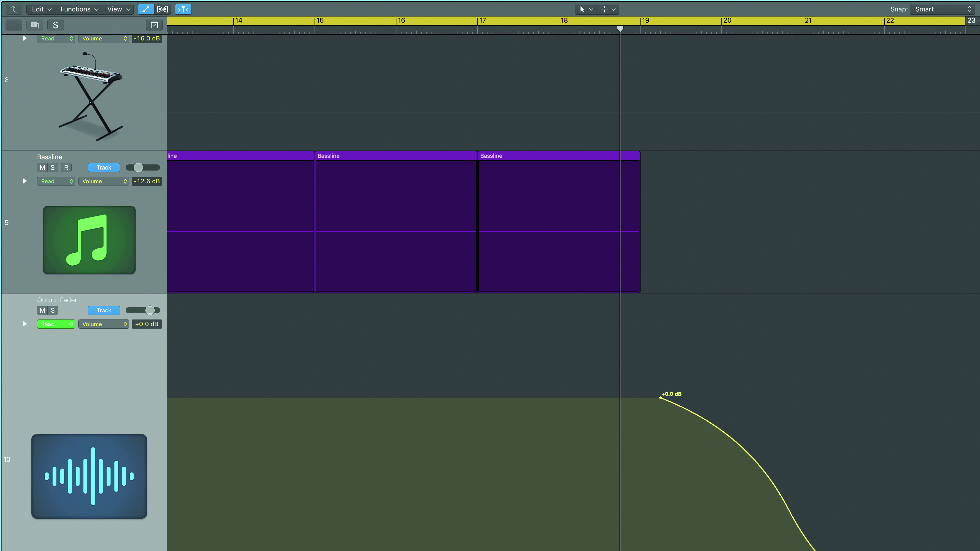Open the Snap Smart dropdown

(x=943, y=9)
